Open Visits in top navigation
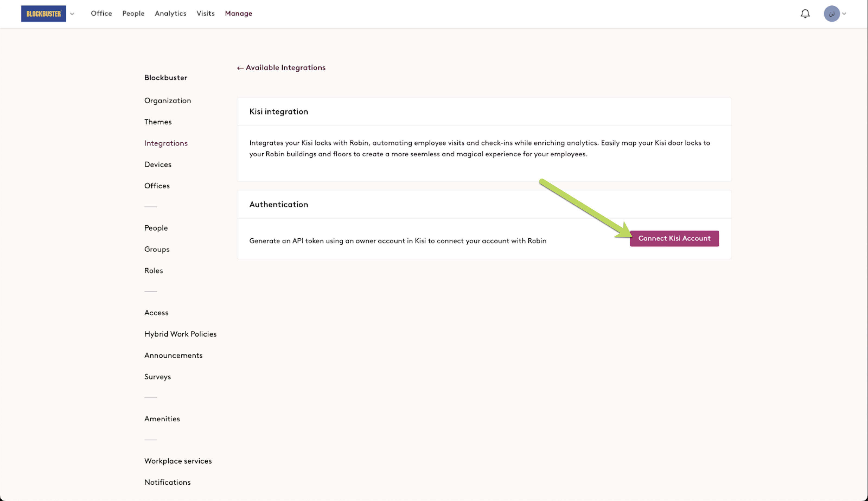The image size is (868, 501). (x=206, y=13)
